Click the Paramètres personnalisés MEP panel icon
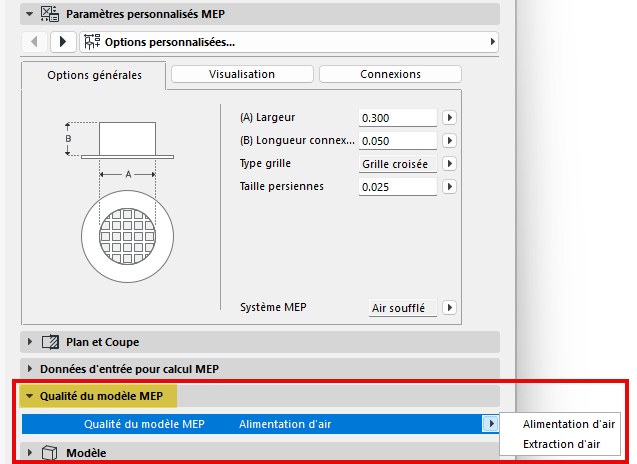637x464 pixels. coord(50,14)
